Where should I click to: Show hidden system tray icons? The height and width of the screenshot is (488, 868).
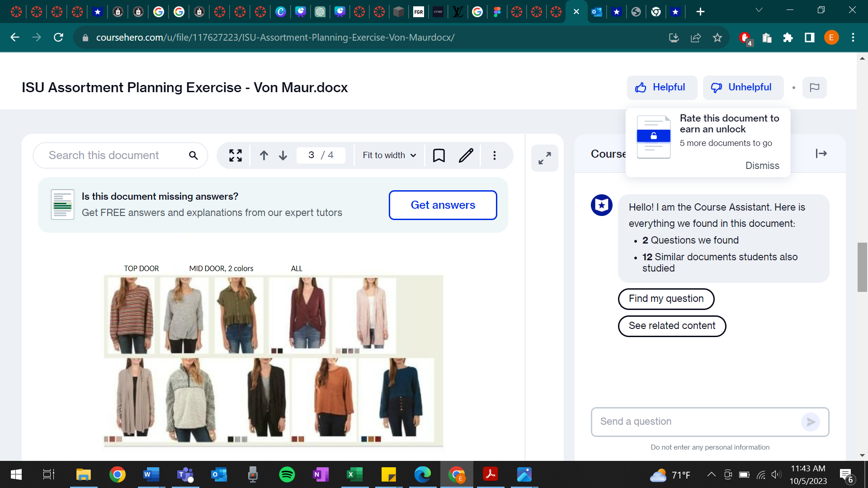711,474
